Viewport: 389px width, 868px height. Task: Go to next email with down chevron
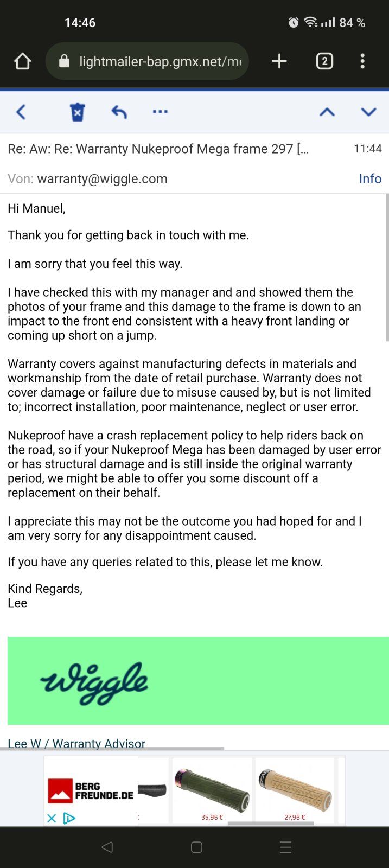click(x=368, y=112)
